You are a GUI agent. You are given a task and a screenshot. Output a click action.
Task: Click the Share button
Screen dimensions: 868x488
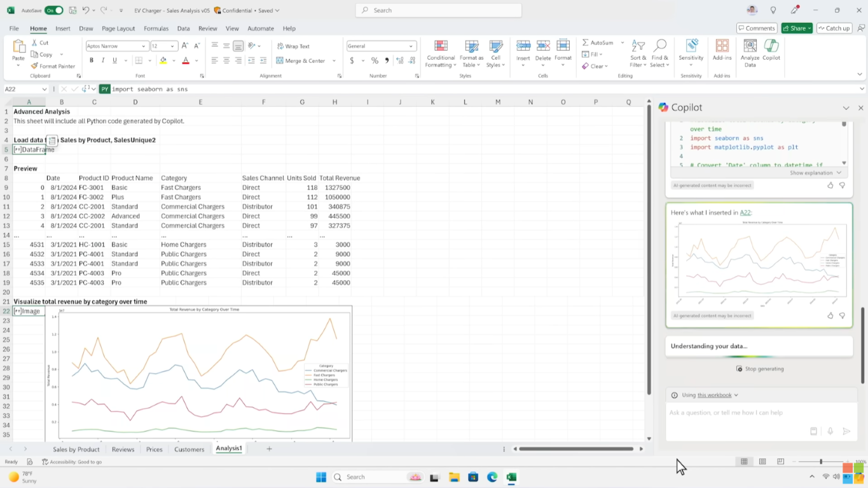click(x=796, y=28)
